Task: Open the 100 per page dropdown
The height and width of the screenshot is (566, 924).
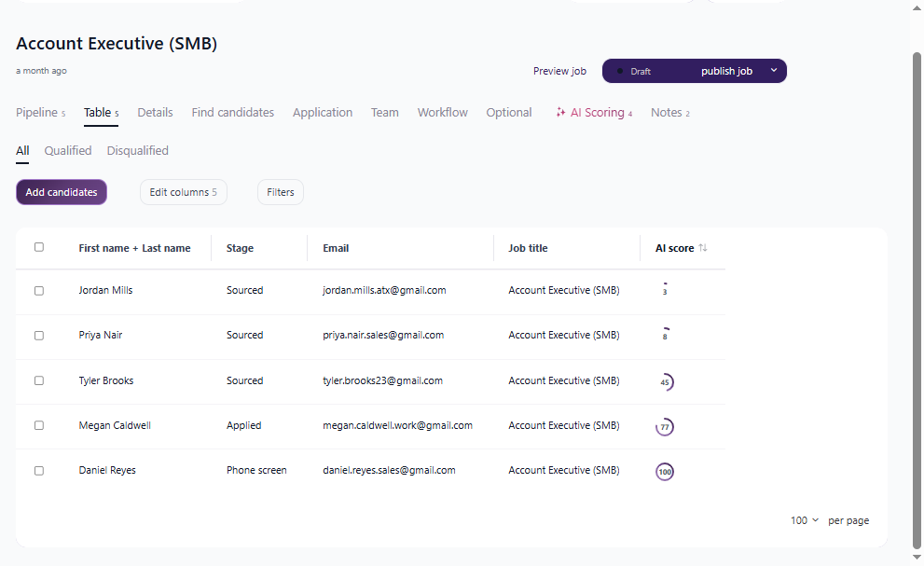Action: click(x=805, y=520)
